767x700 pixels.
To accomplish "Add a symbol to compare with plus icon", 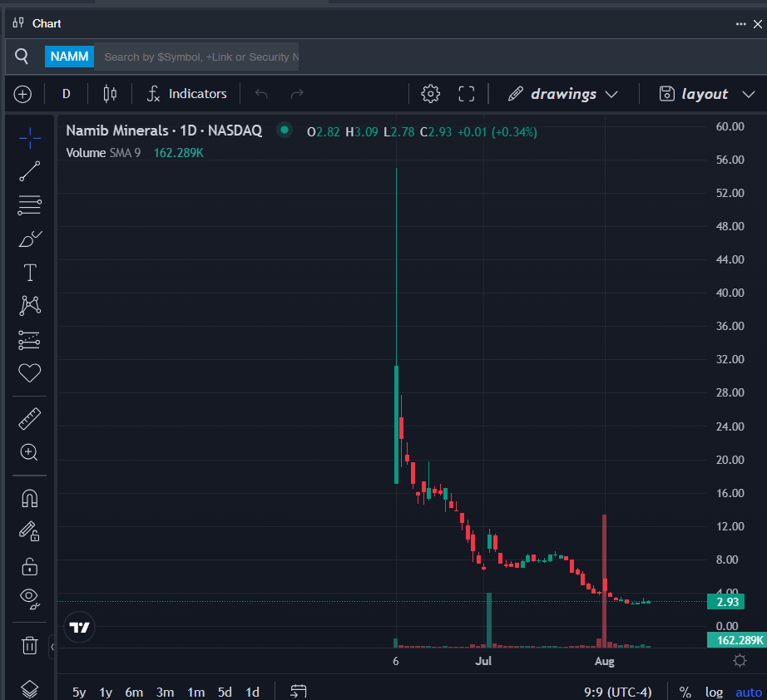I will click(23, 94).
